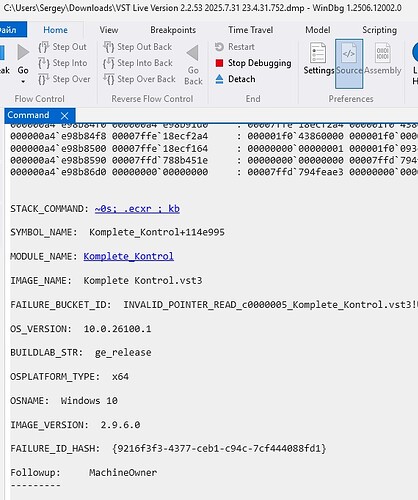The image size is (418, 500).
Task: Open the blue File menu tab
Action: point(12,30)
